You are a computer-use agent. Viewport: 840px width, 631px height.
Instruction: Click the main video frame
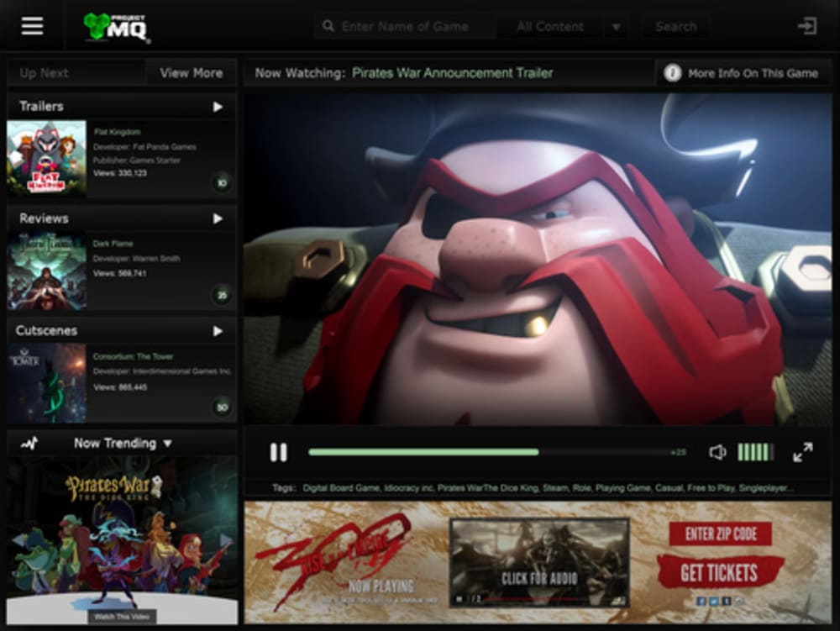(x=538, y=260)
